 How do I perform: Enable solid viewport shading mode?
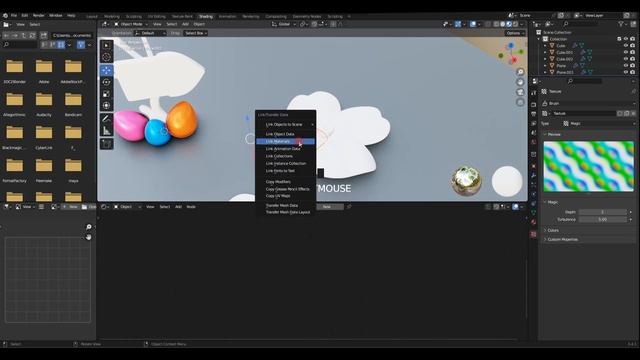[x=503, y=24]
